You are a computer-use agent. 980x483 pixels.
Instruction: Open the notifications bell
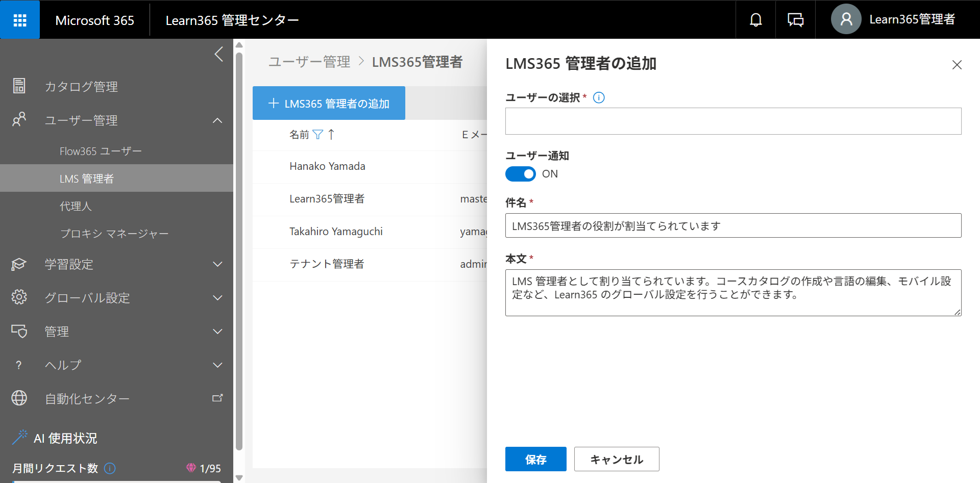coord(755,20)
